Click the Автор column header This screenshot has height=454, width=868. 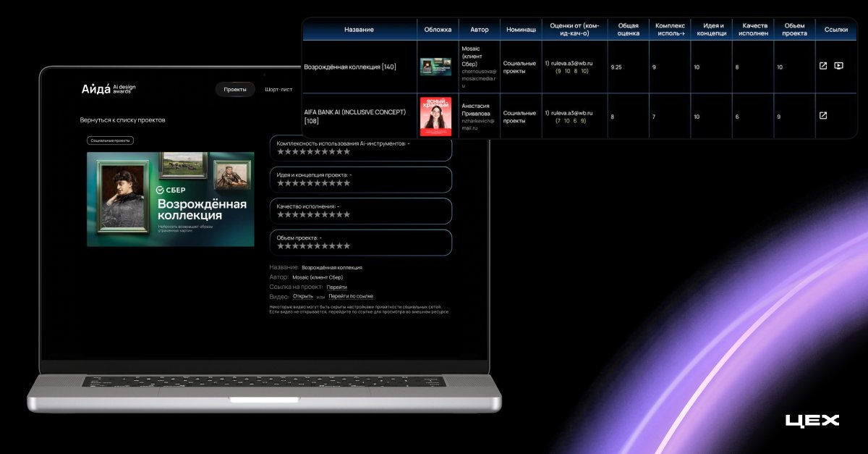pyautogui.click(x=479, y=30)
